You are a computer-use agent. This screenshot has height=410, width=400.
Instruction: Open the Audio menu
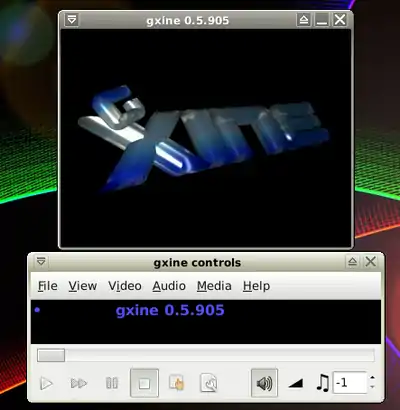[169, 286]
